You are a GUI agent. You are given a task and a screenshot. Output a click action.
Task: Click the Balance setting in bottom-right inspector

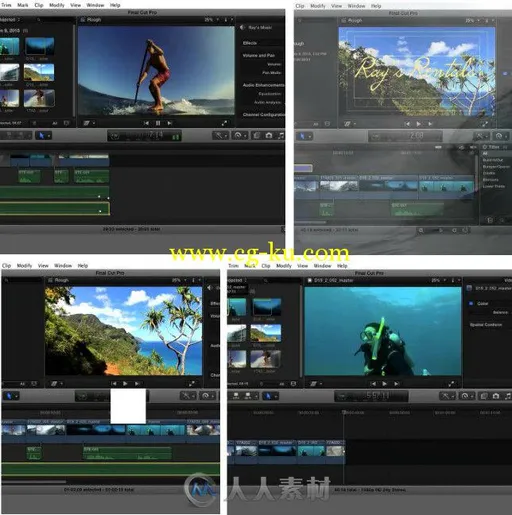pyautogui.click(x=500, y=312)
